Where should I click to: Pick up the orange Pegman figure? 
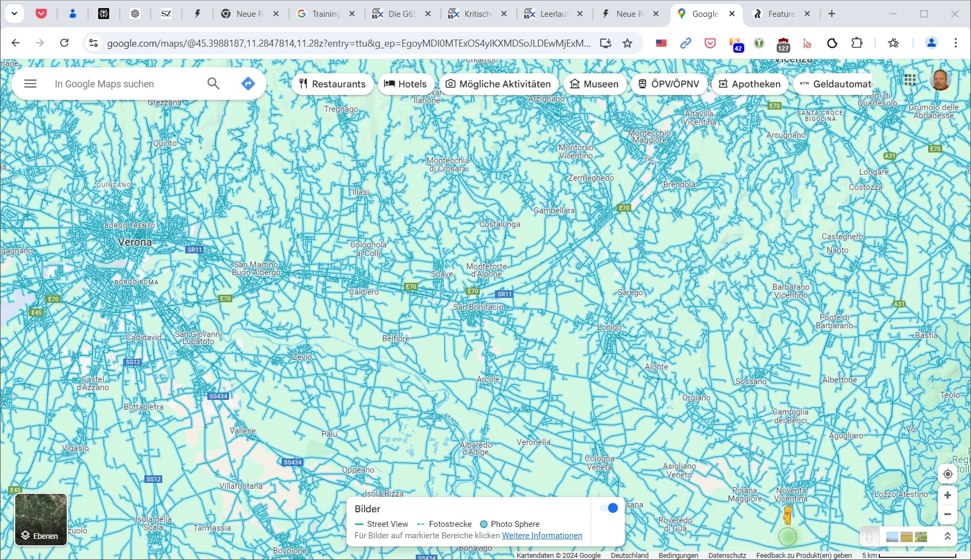(x=787, y=514)
